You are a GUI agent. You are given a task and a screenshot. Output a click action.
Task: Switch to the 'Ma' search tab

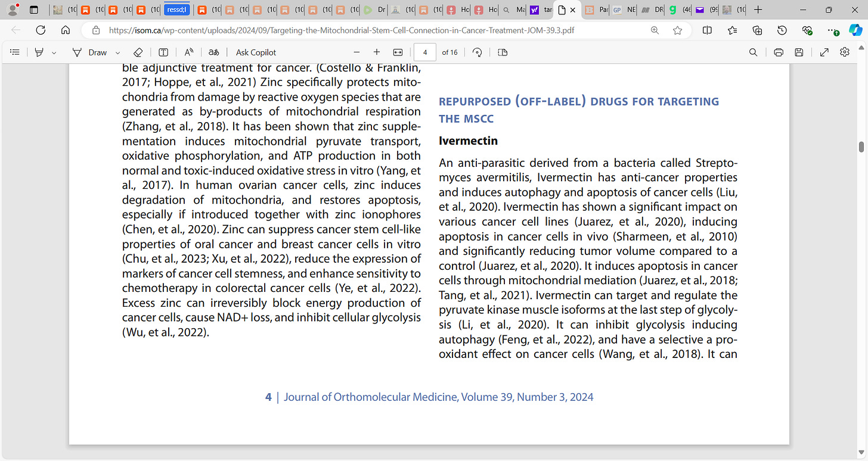(x=513, y=10)
